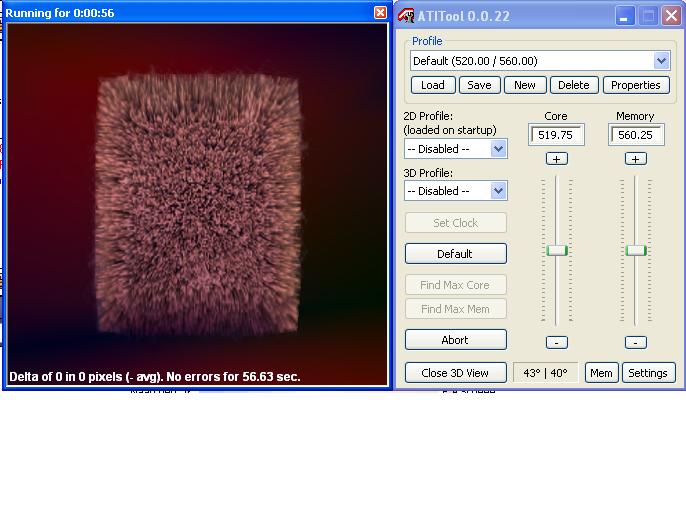Expand the 2D Profile dropdown
Viewport: 686px width, 512px height.
click(498, 149)
